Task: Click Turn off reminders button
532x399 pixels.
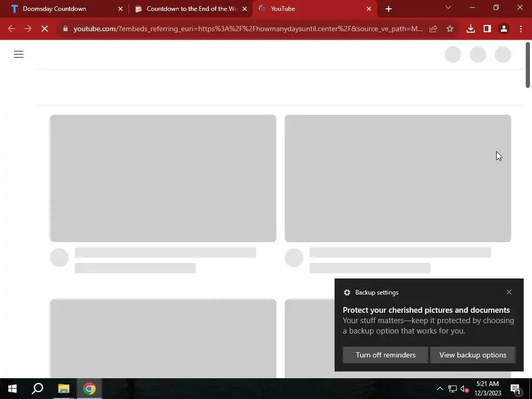Action: [x=385, y=355]
